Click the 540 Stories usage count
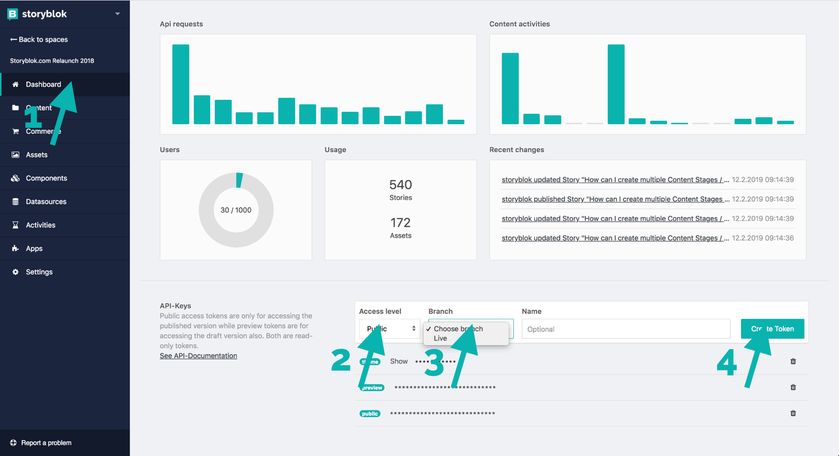Image resolution: width=840 pixels, height=456 pixels. coord(401,189)
